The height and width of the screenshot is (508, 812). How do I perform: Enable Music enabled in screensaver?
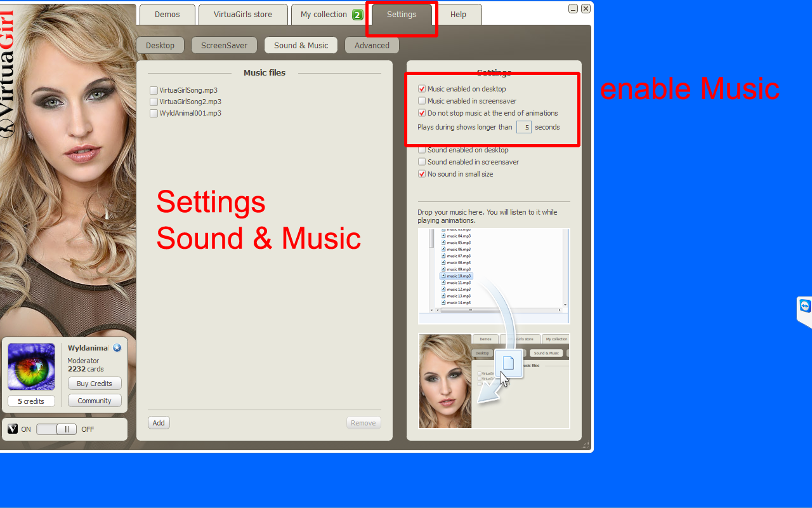[x=422, y=101]
